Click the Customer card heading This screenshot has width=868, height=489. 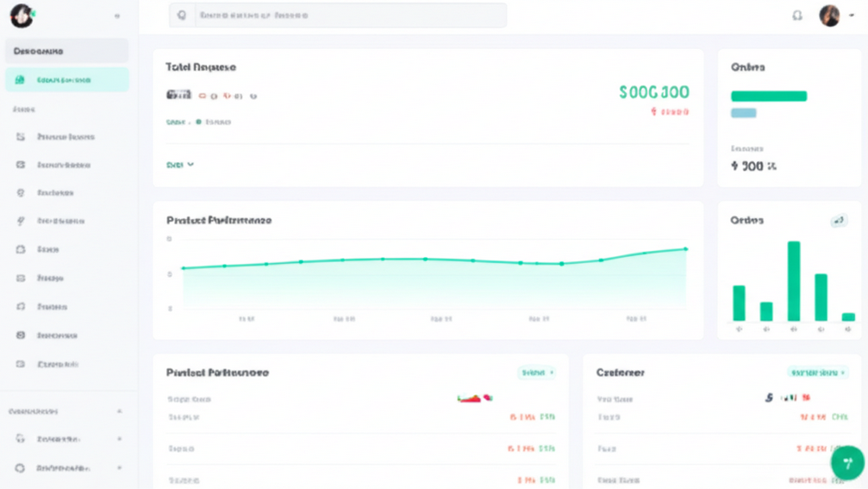(620, 373)
